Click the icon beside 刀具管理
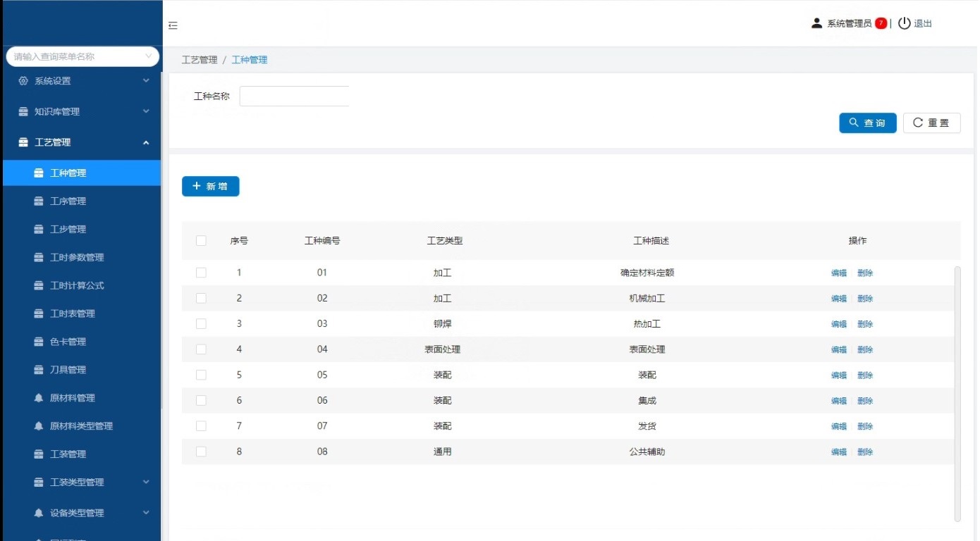 point(39,370)
